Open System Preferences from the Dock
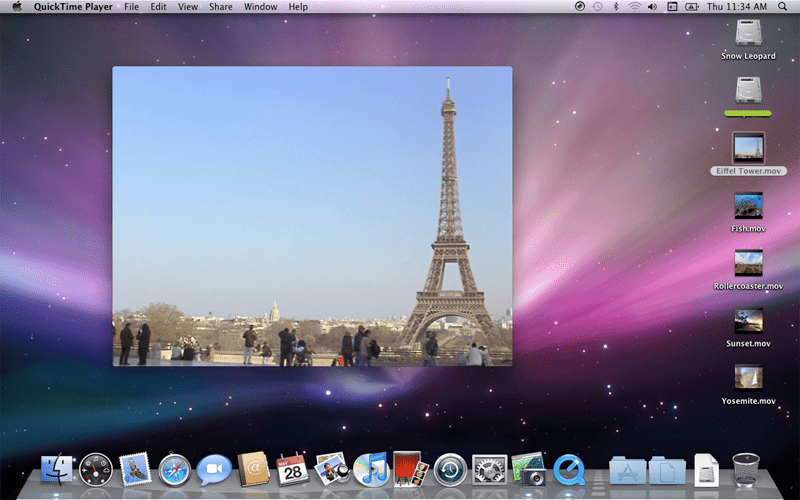800x500 pixels. coord(489,470)
